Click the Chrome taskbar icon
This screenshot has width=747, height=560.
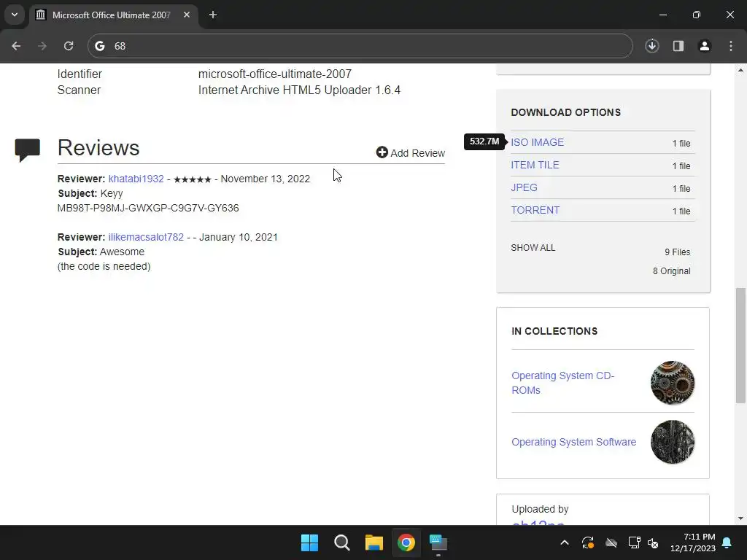point(406,542)
